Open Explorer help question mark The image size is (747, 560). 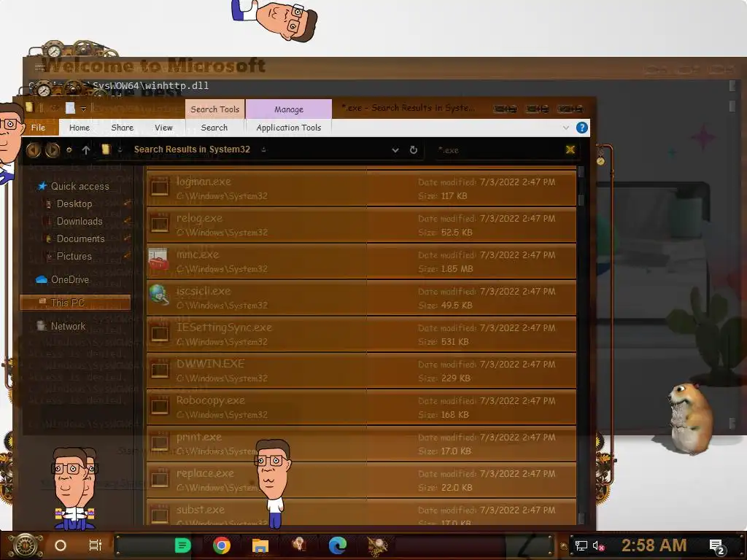tap(581, 128)
